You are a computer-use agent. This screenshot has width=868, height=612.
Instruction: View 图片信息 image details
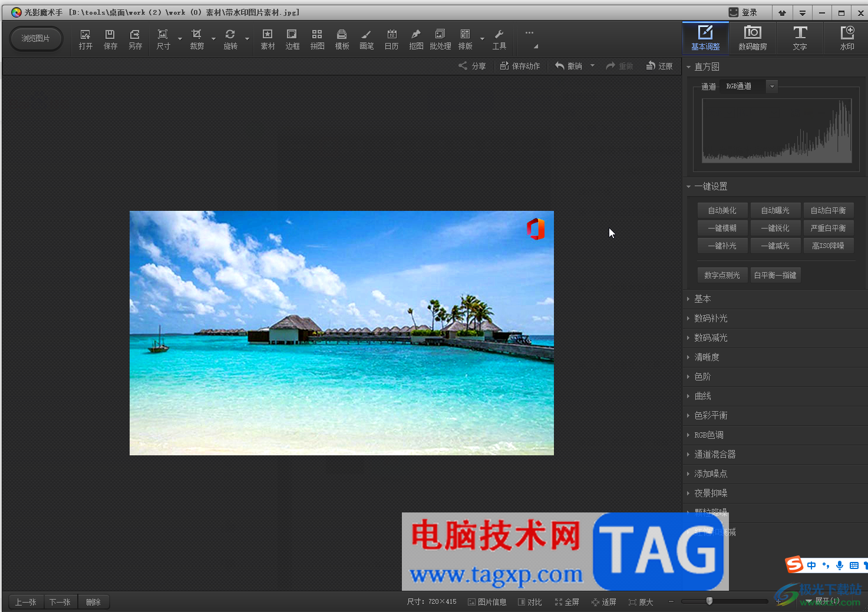[487, 602]
